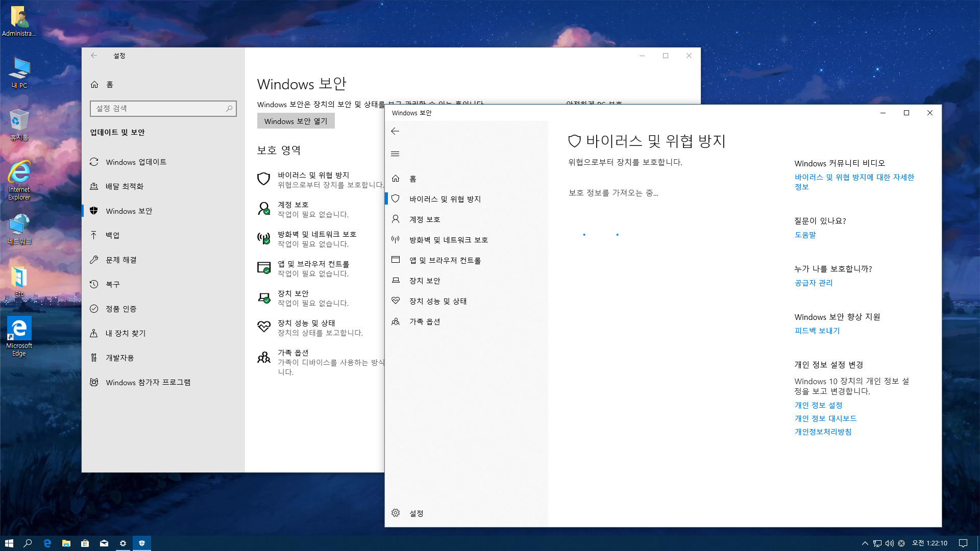Click the 가족 옵션 icon in Settings 보호 영역

(264, 357)
